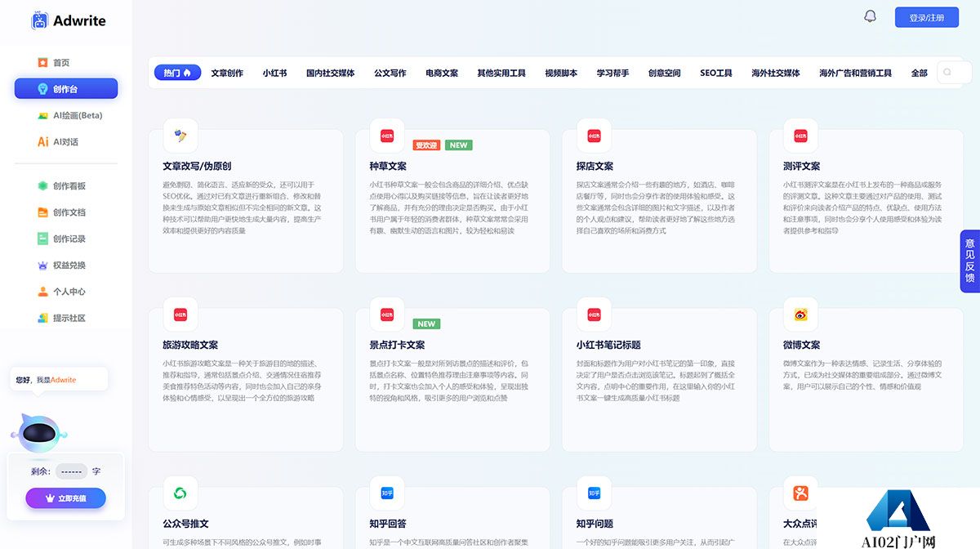Open the AI绘画(Beta) picture icon

(42, 115)
